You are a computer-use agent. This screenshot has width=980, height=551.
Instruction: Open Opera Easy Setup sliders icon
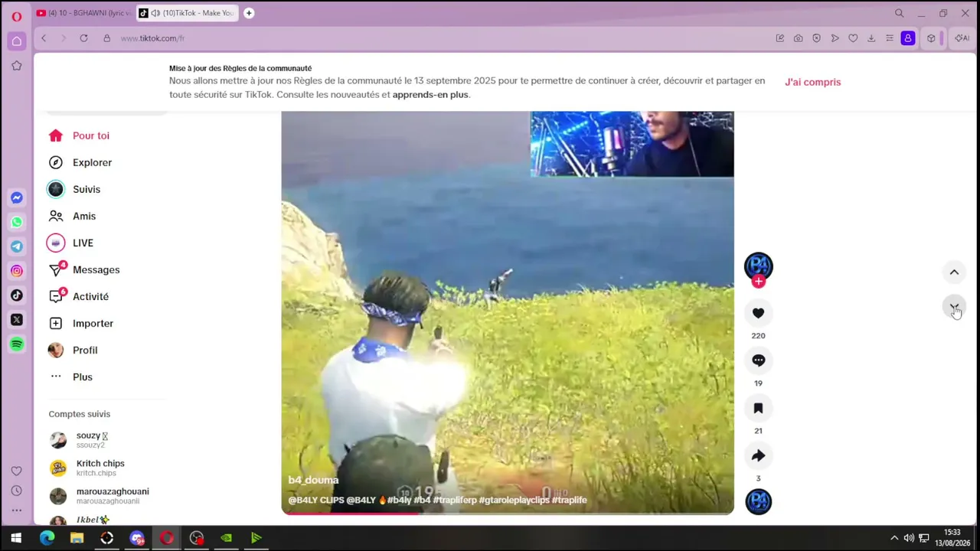point(890,38)
